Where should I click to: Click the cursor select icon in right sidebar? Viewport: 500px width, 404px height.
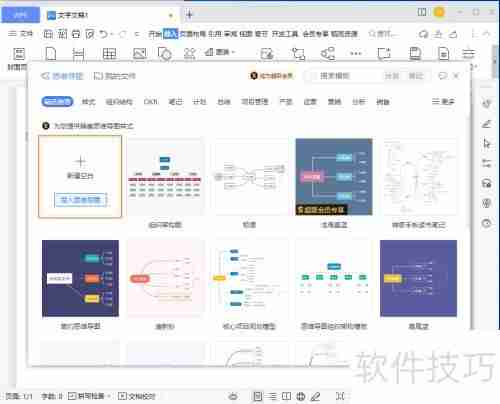coord(487,144)
